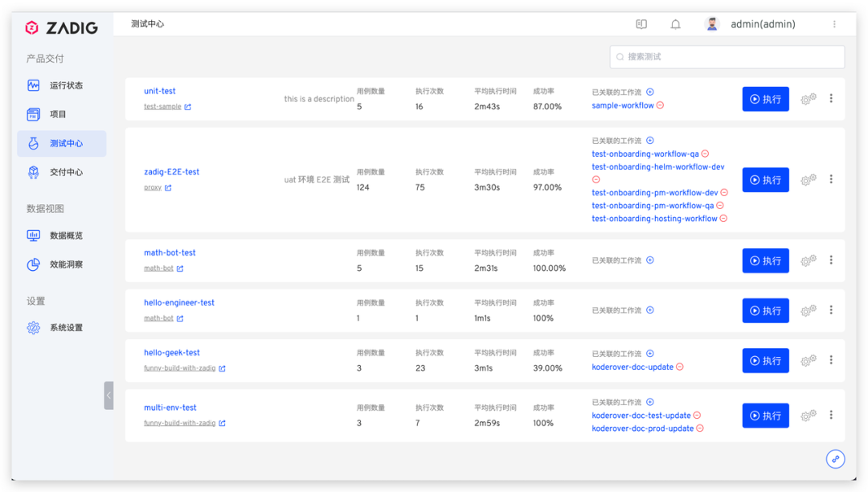
Task: Open test-sample project external link icon
Action: [x=187, y=107]
